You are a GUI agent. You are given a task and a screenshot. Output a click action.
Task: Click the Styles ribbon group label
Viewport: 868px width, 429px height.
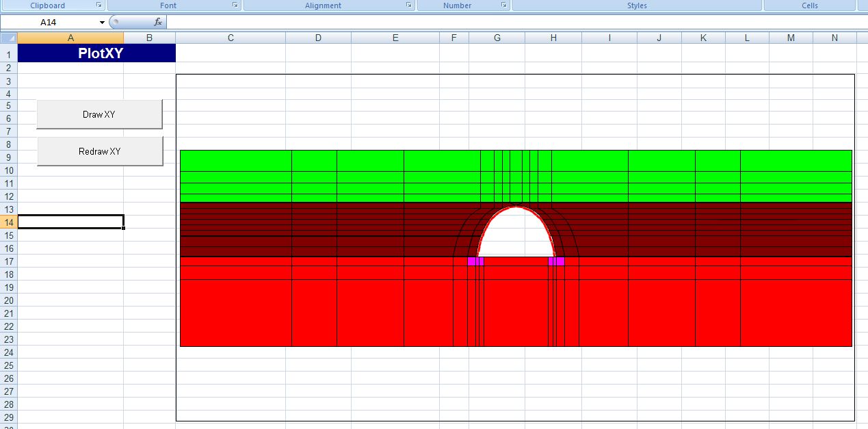637,5
